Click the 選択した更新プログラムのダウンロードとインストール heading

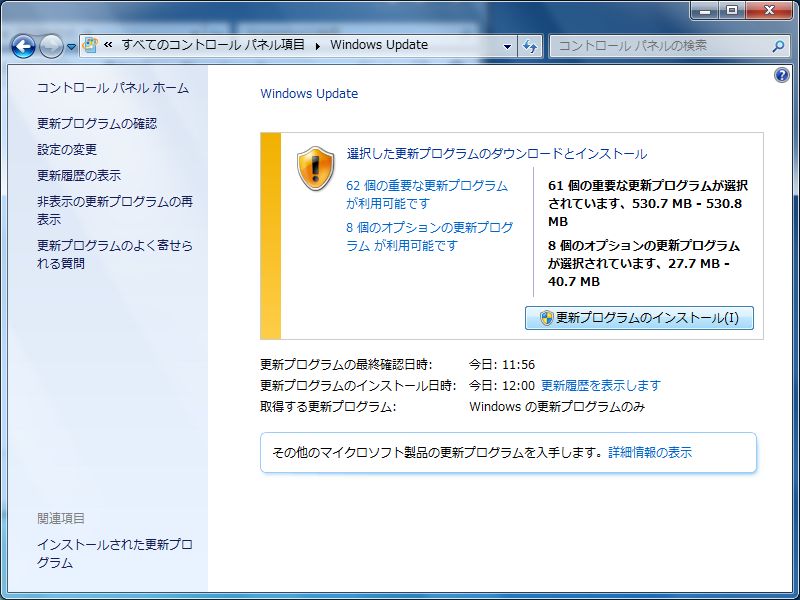(497, 154)
